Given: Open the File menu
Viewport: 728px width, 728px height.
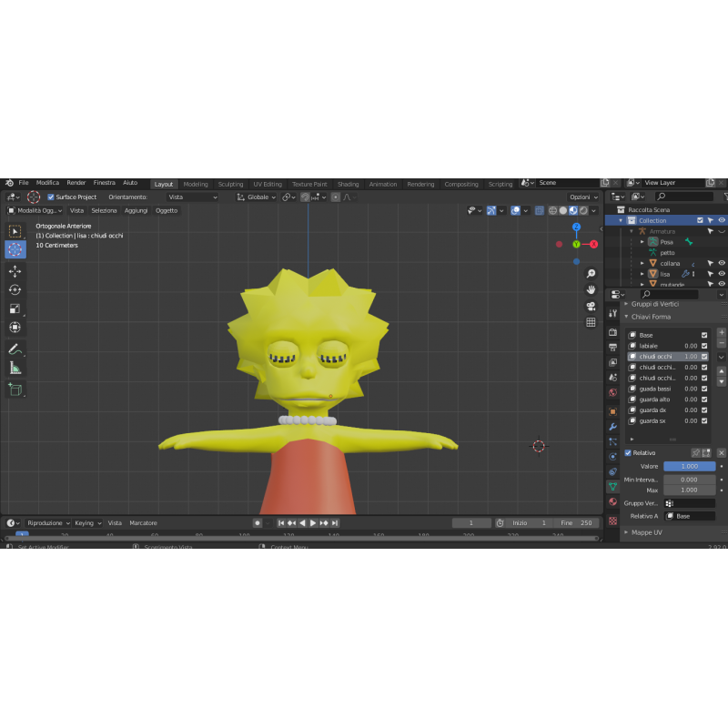Looking at the screenshot, I should pyautogui.click(x=24, y=183).
